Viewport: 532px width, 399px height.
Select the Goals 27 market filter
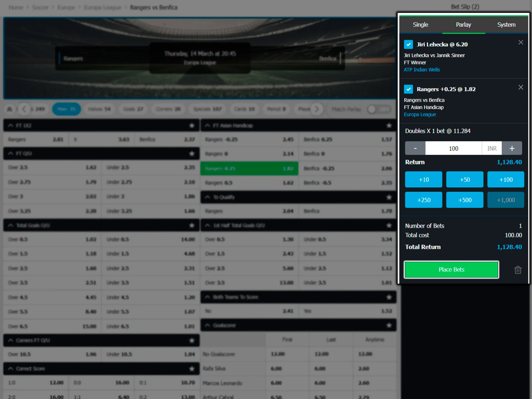(x=133, y=109)
